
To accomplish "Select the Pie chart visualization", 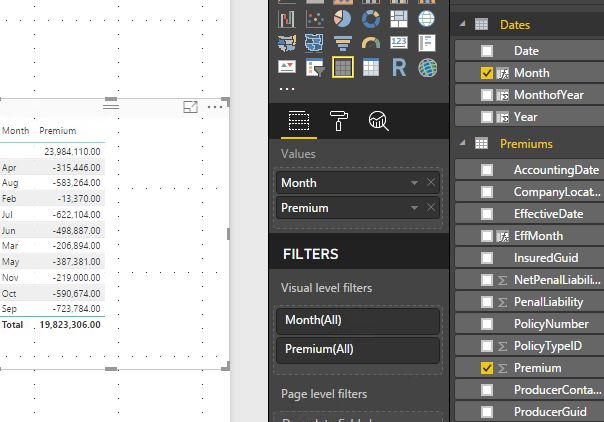I will [x=342, y=19].
